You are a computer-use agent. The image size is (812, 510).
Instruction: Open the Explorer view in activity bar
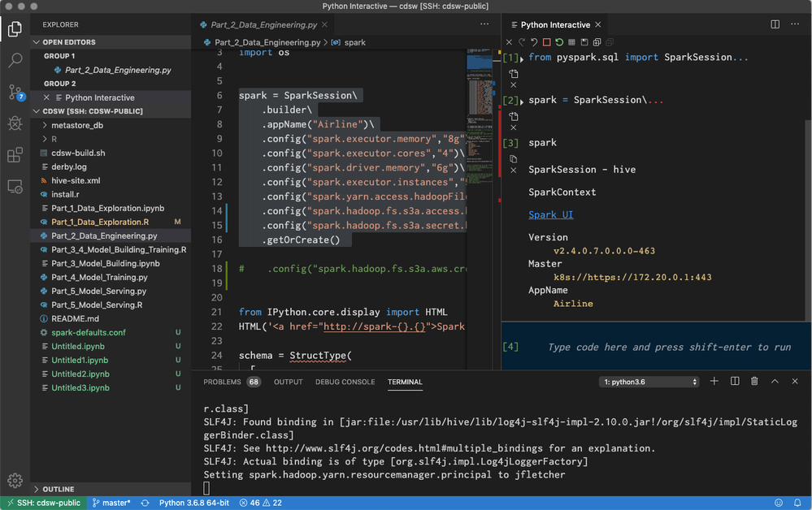point(15,29)
